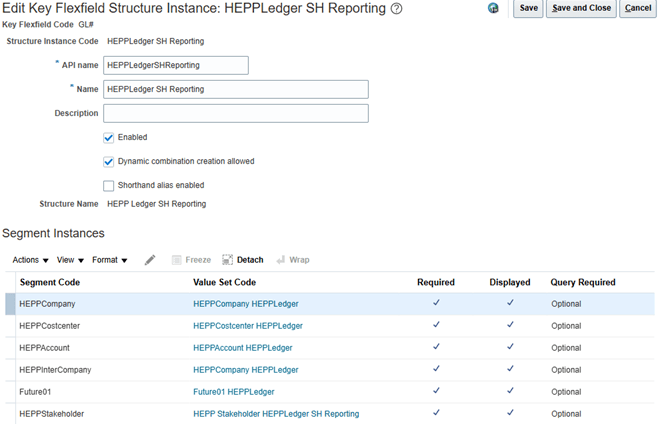Click the Detach table icon

point(228,260)
